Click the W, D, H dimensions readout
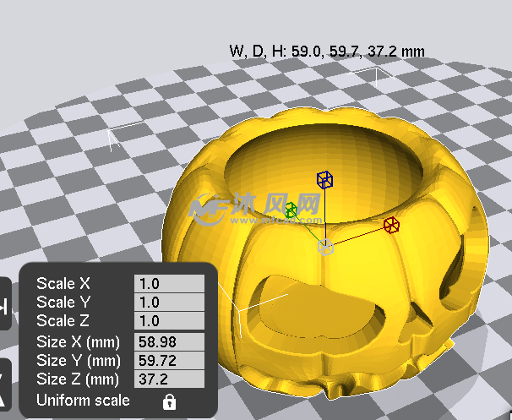Viewport: 512px width, 420px height. [327, 51]
